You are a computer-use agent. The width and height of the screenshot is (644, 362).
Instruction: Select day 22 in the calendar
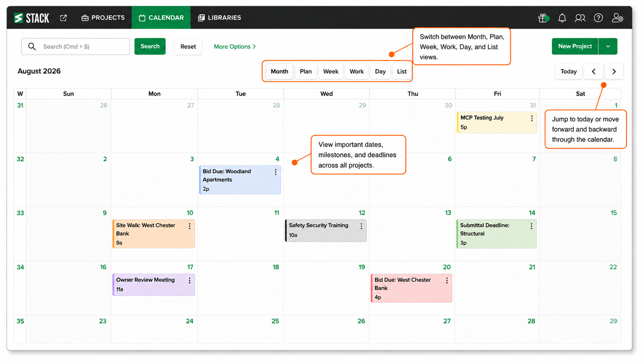pos(613,267)
